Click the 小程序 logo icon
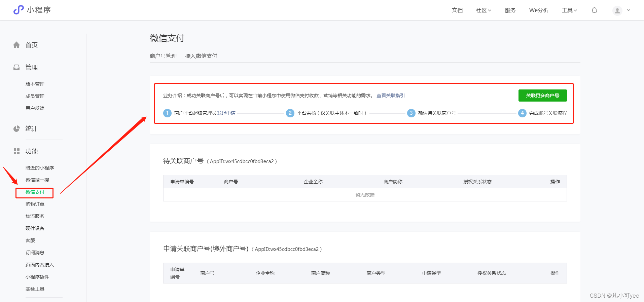 (x=19, y=10)
